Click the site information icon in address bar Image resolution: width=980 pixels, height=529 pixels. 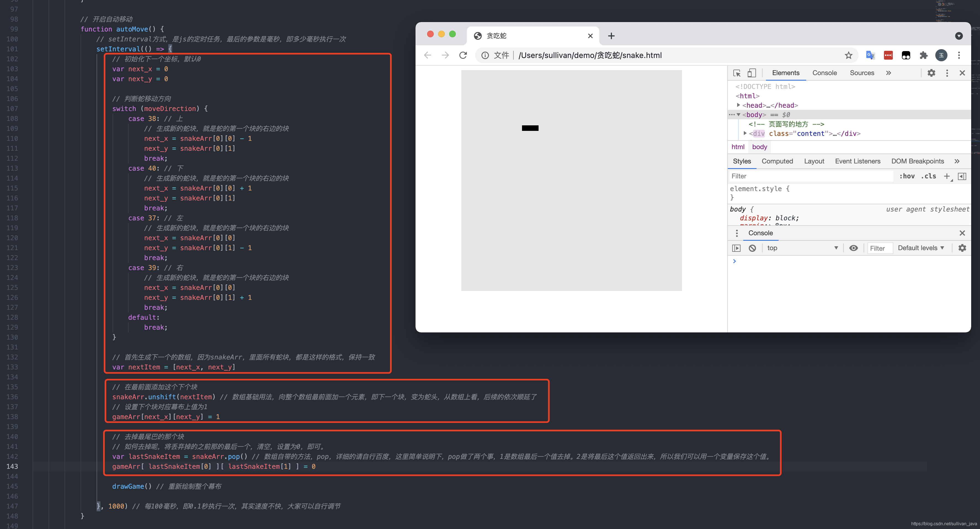(485, 55)
